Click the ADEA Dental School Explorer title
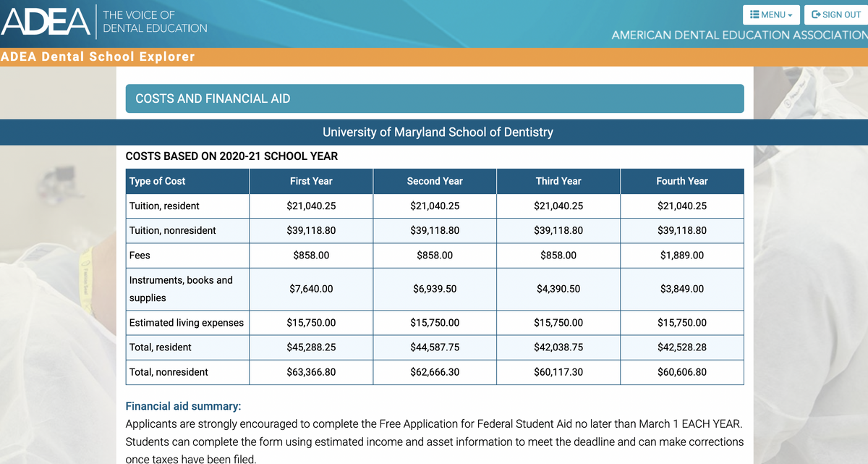The image size is (868, 464). [x=98, y=56]
